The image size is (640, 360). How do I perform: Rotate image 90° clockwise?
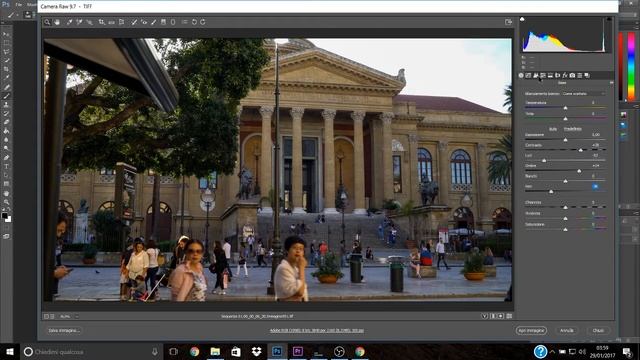[x=203, y=22]
